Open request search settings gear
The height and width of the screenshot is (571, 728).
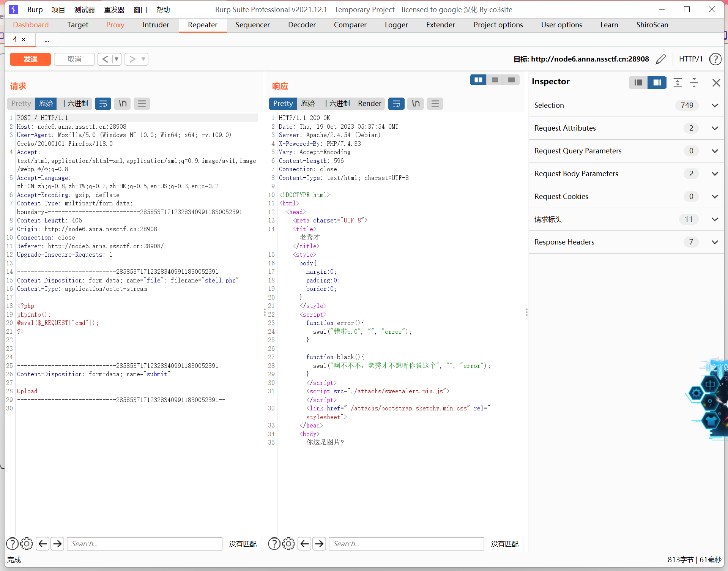point(27,544)
